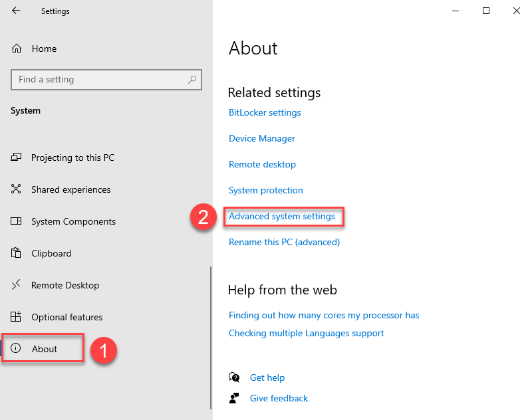Open Advanced system settings
Screen dimensions: 532x420
[x=282, y=216]
